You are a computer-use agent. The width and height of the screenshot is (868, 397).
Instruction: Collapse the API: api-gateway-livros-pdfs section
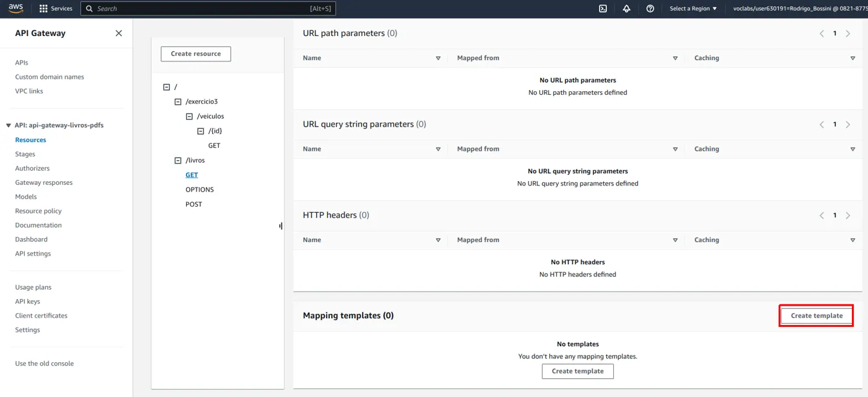pyautogui.click(x=9, y=125)
